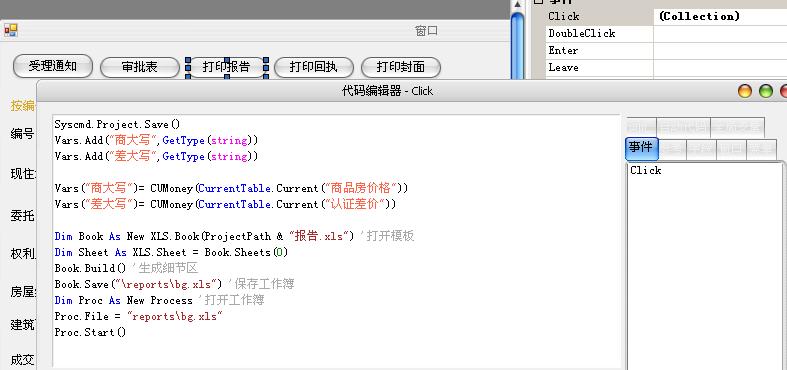The image size is (787, 370).
Task: Click the 成交 label on the form
Action: click(23, 360)
